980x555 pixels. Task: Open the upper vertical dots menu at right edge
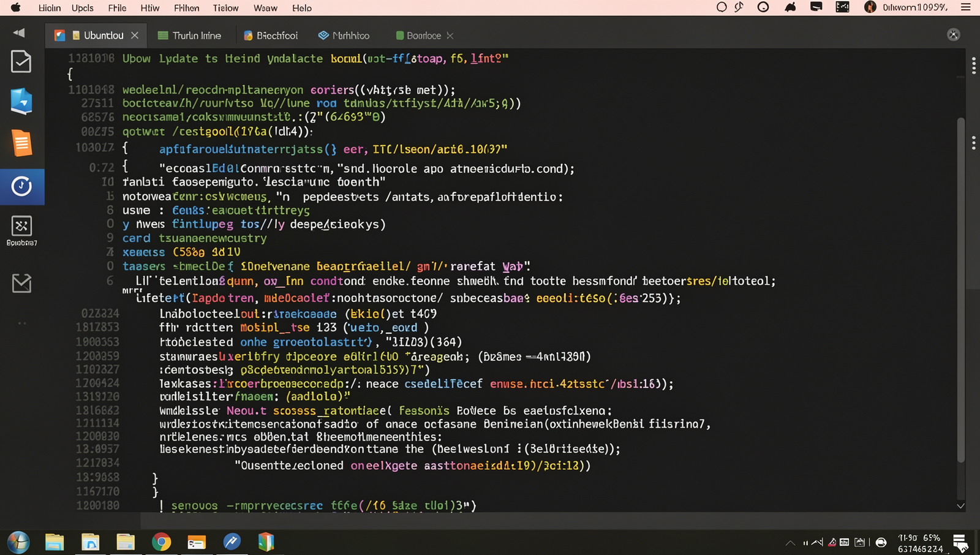pyautogui.click(x=973, y=66)
